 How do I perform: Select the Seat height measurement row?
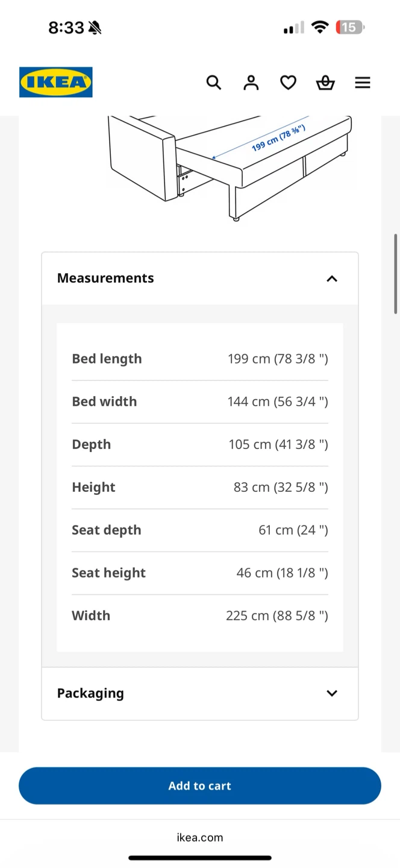tap(200, 573)
